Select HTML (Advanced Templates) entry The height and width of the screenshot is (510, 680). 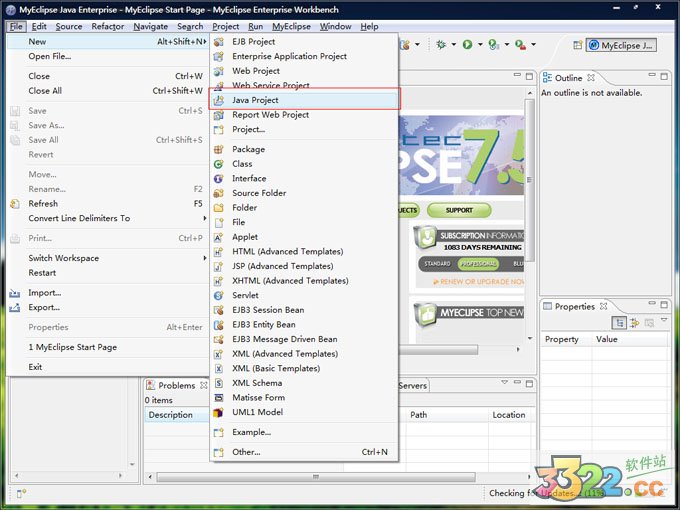tap(304, 252)
